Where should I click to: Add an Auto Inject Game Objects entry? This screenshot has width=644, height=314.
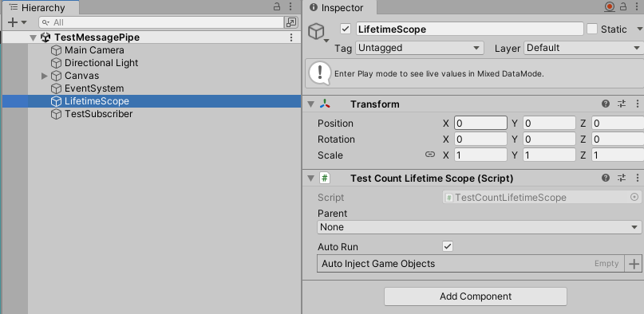point(634,264)
